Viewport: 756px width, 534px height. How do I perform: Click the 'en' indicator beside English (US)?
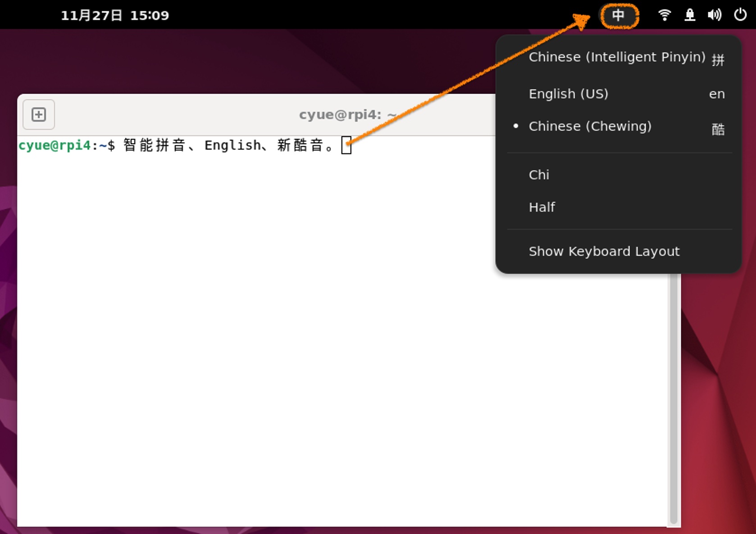pyautogui.click(x=716, y=94)
